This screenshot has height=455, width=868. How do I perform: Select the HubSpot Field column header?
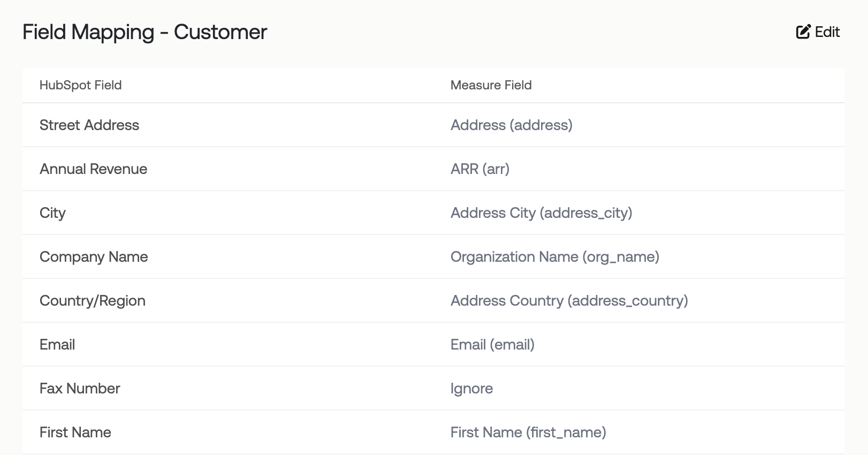80,85
